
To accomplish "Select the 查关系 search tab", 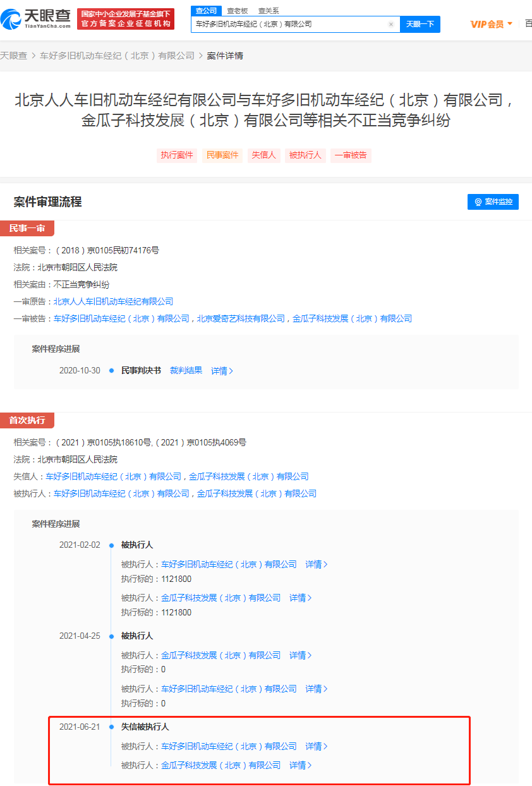I will (x=269, y=11).
